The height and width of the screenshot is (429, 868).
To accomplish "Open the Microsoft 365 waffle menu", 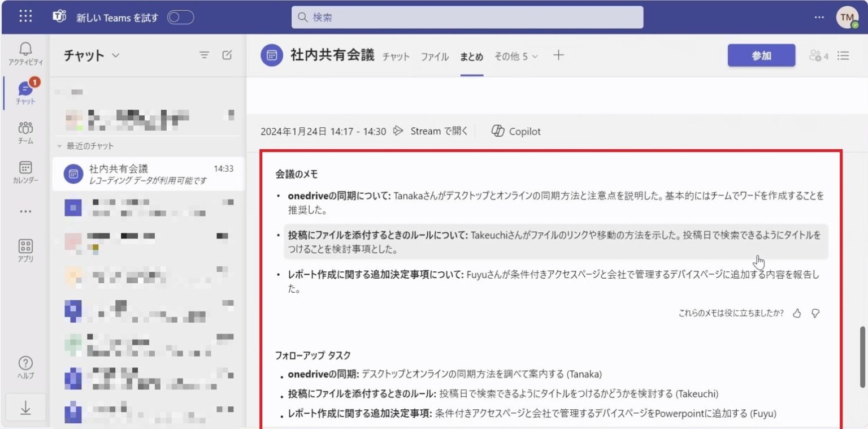I will (x=25, y=16).
